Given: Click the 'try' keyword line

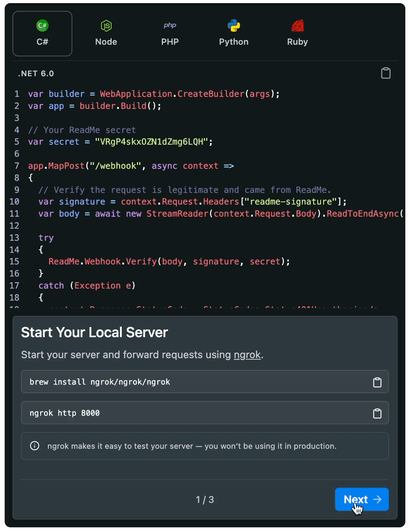Looking at the screenshot, I should tap(46, 238).
